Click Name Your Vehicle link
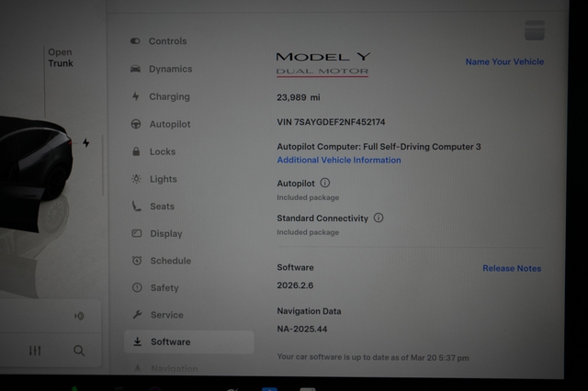 [504, 61]
